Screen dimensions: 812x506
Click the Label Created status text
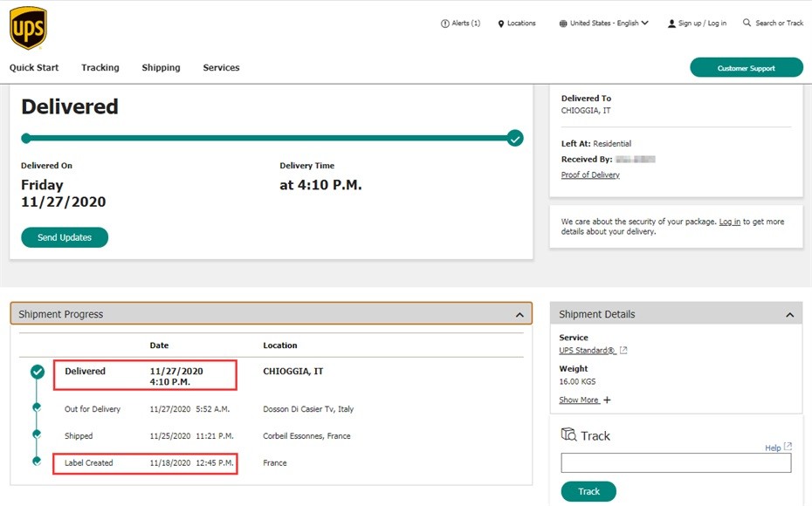tap(88, 463)
